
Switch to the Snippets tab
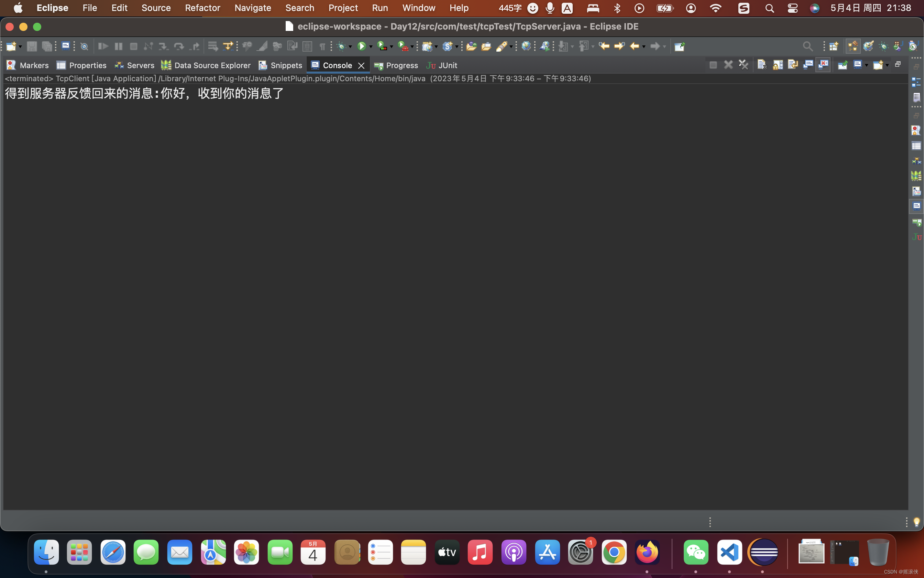point(280,65)
